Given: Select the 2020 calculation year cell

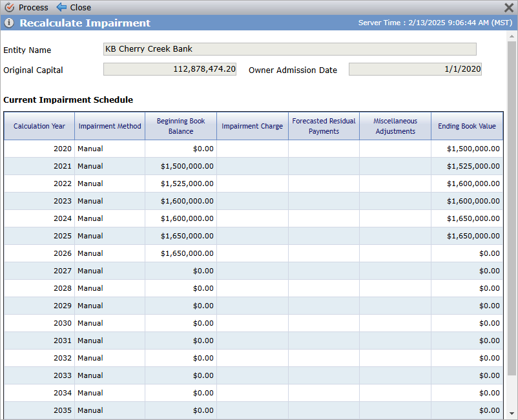Looking at the screenshot, I should pos(39,149).
